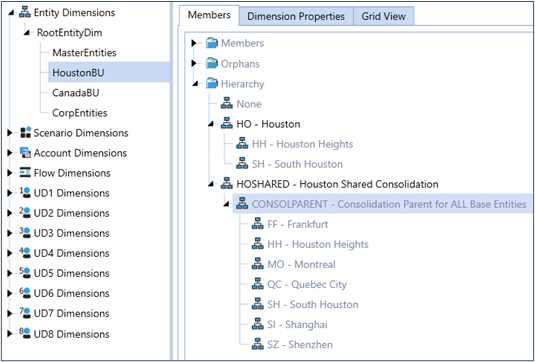Select the MasterEntities dimension

[84, 53]
